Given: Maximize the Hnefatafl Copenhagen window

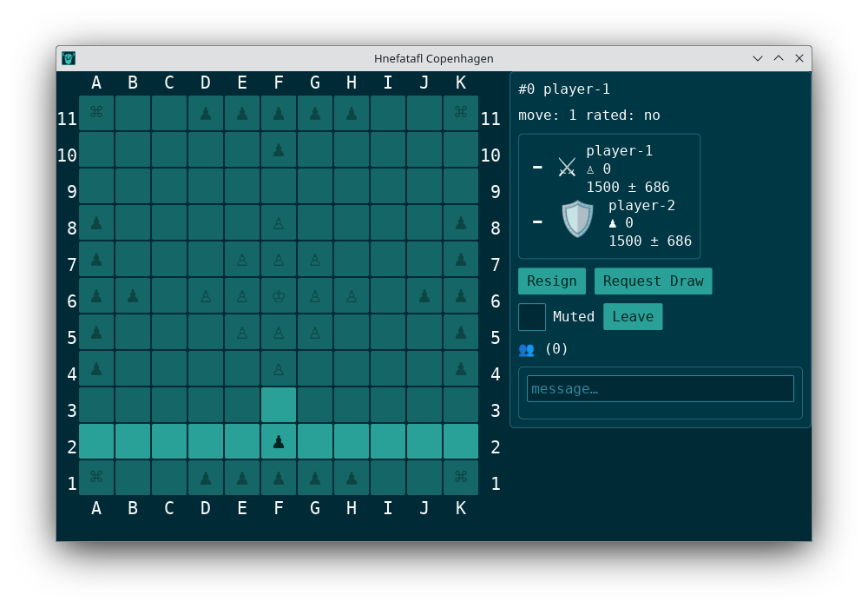Looking at the screenshot, I should (x=779, y=58).
